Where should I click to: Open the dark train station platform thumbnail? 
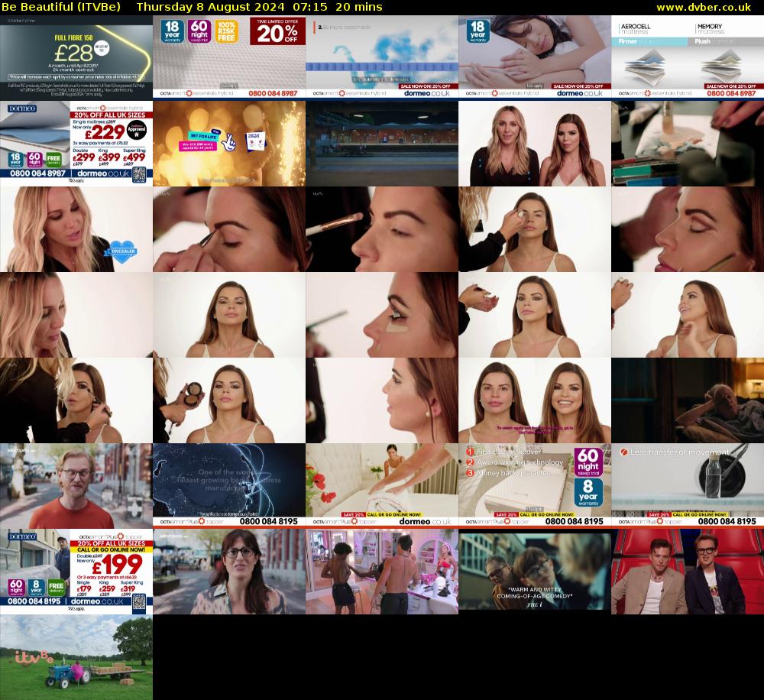coord(382,143)
